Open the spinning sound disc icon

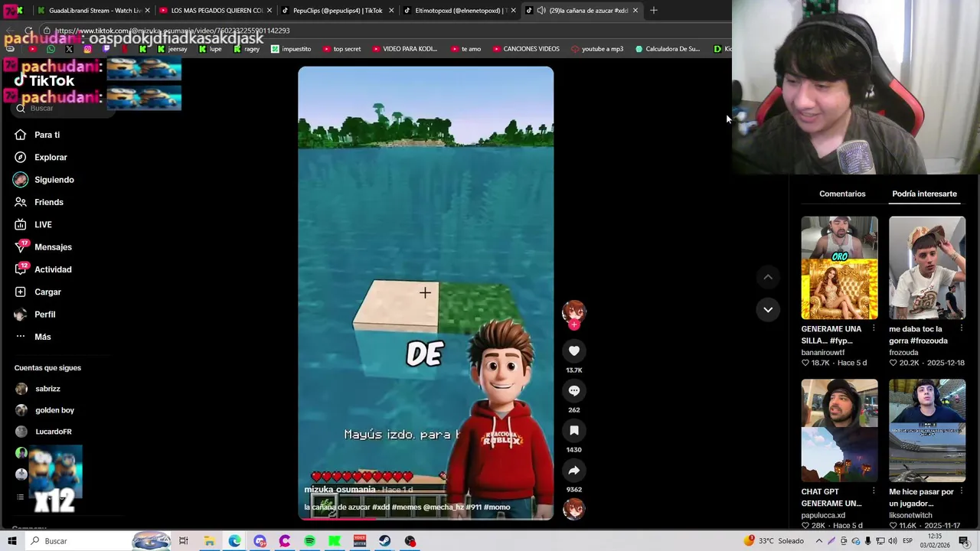click(573, 508)
